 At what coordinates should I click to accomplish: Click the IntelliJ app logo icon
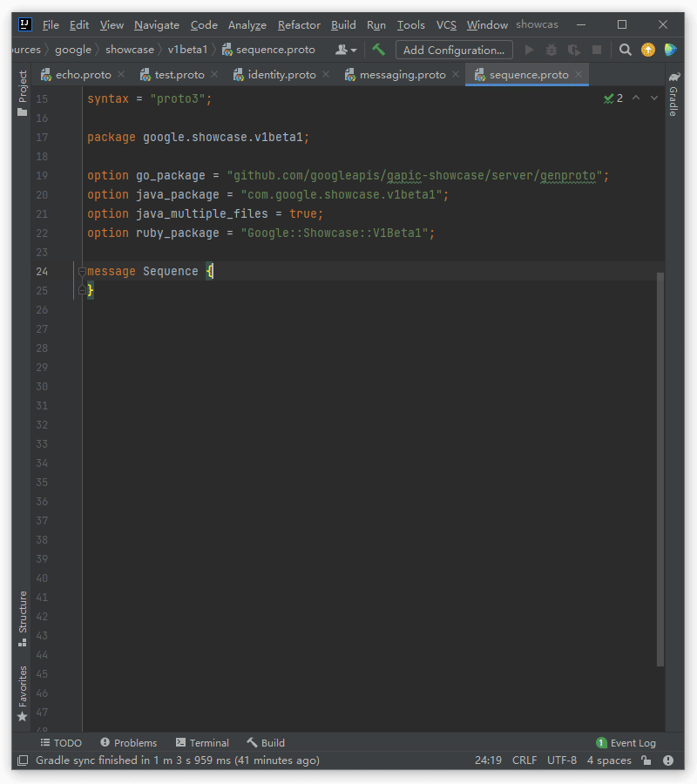click(25, 24)
